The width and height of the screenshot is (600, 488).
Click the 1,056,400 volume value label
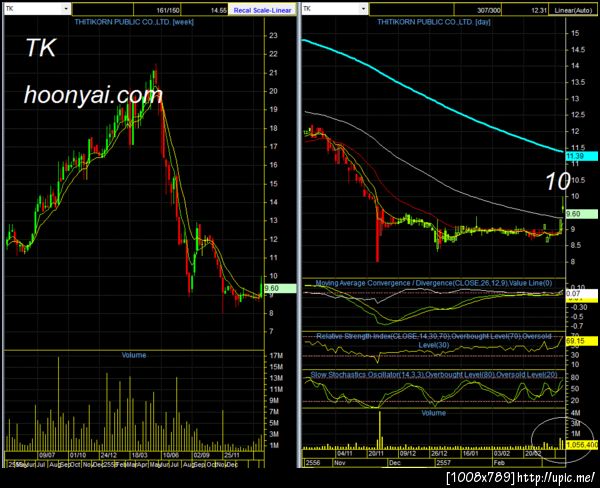[x=581, y=445]
